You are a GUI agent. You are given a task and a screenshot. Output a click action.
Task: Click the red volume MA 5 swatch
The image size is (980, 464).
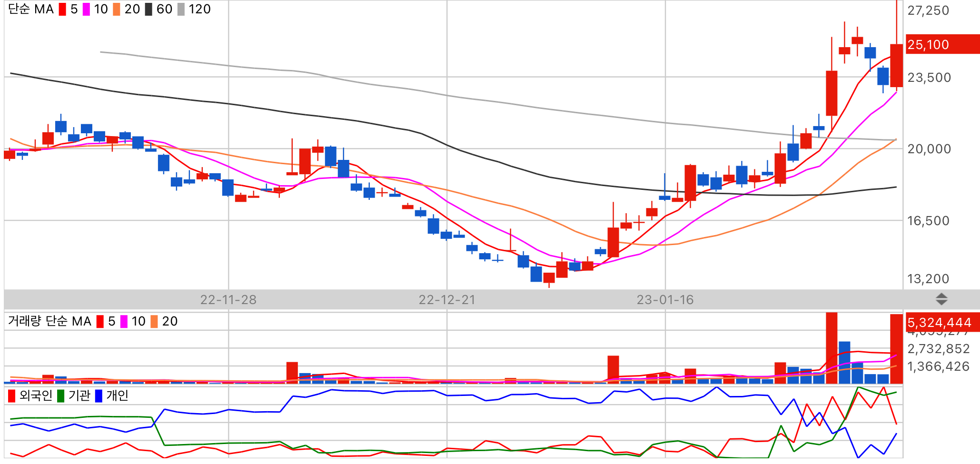point(100,322)
